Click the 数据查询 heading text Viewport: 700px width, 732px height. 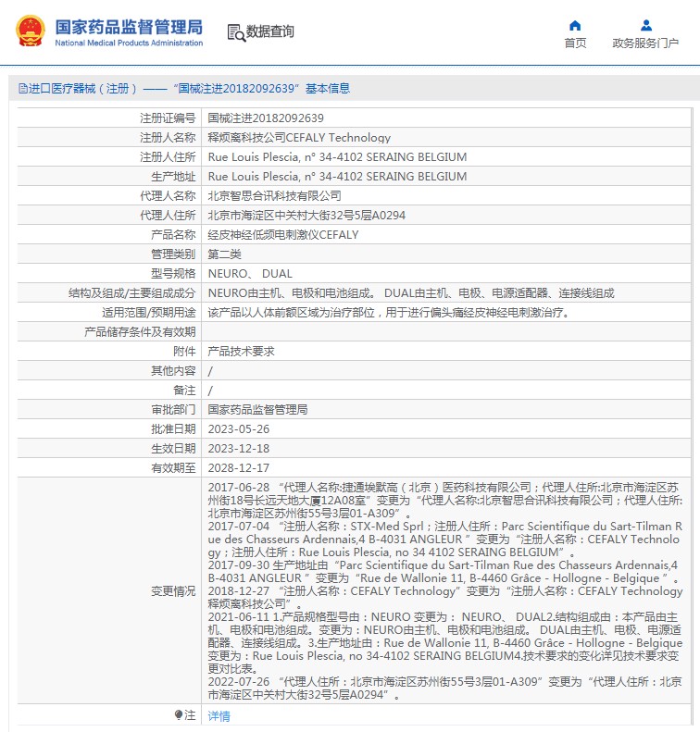270,31
